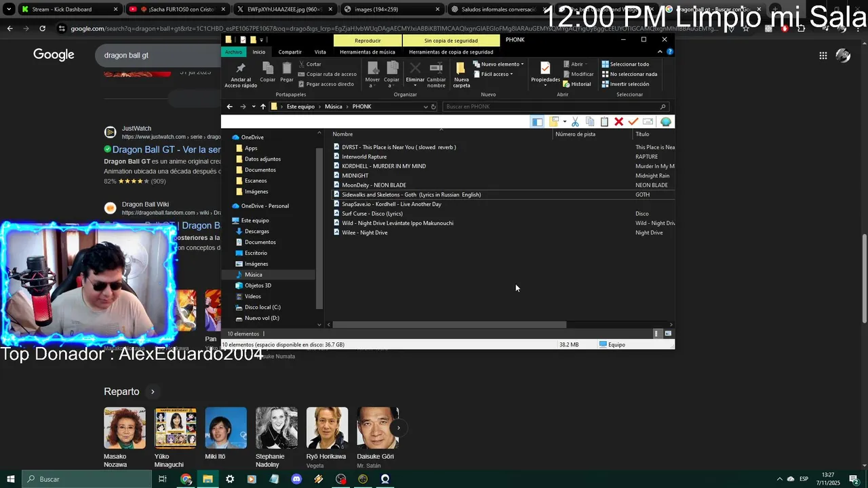Open Discord from the taskbar
The height and width of the screenshot is (488, 868).
[296, 479]
